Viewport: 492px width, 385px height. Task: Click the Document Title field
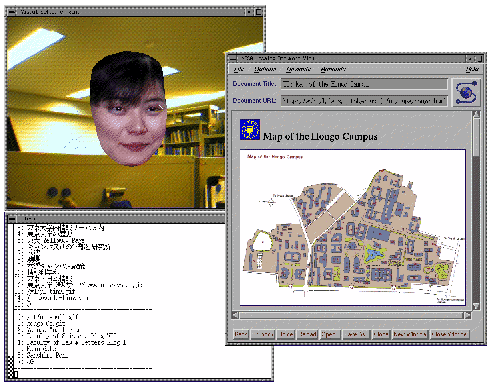coord(364,84)
